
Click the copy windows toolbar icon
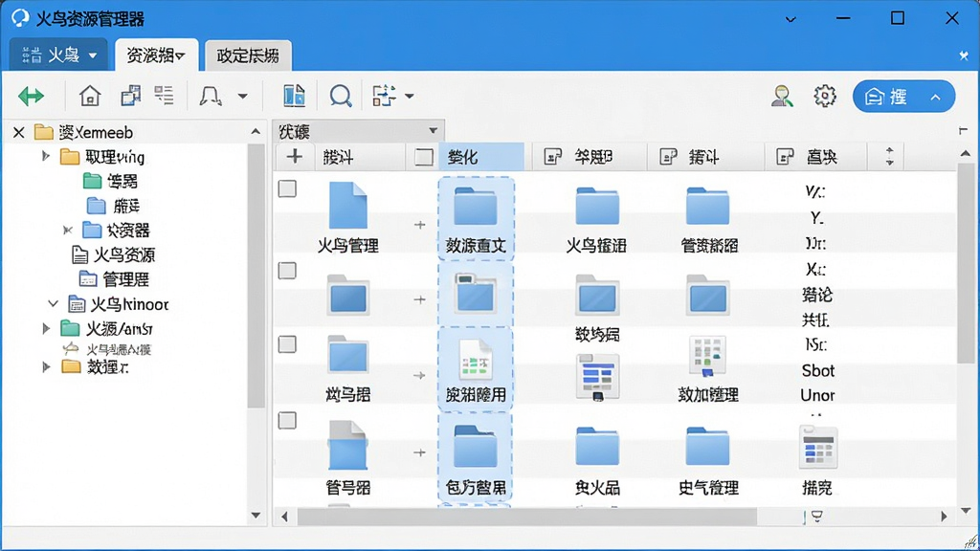pyautogui.click(x=130, y=96)
